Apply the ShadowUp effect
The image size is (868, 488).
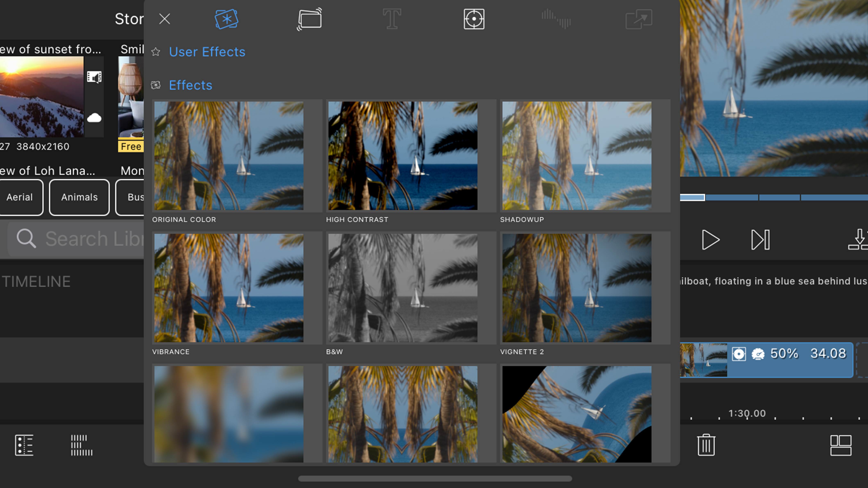click(x=576, y=156)
